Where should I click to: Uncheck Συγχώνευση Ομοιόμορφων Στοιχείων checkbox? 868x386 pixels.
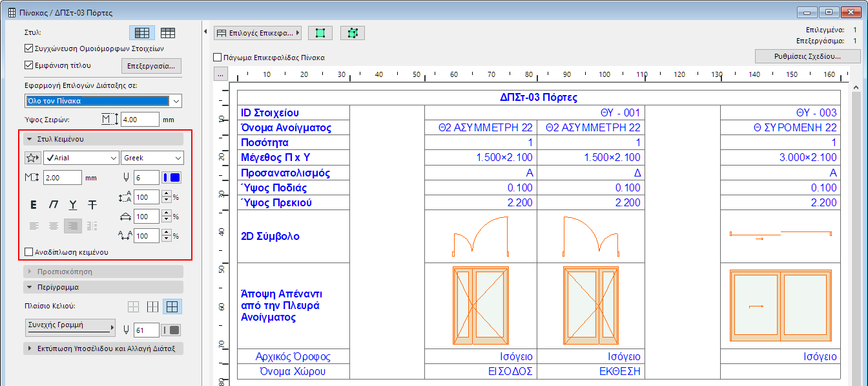tap(28, 48)
